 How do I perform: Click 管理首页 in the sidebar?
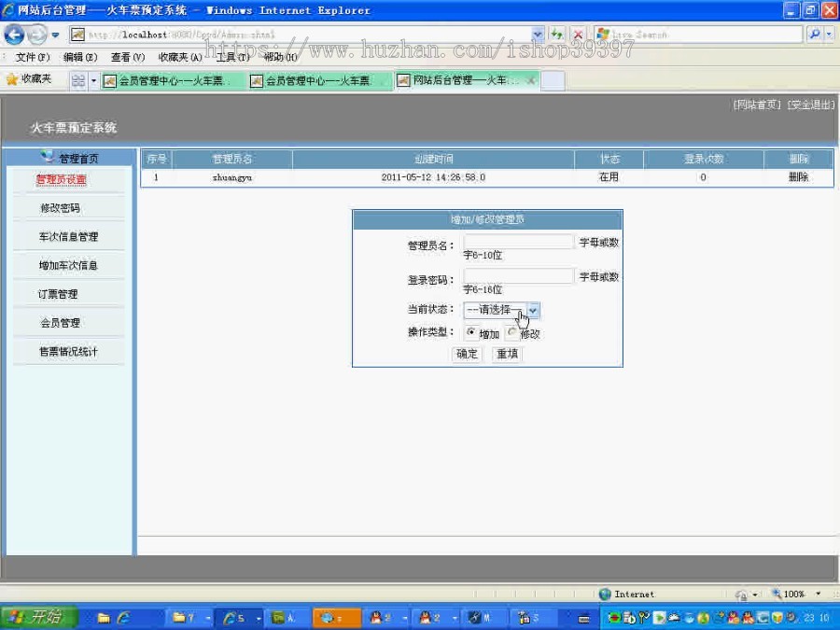[x=78, y=159]
